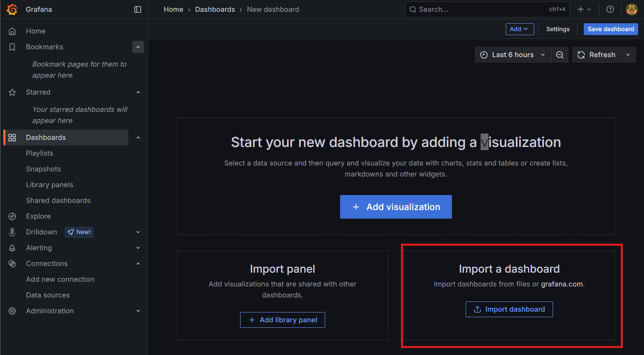
Task: Click the Search input field
Action: pos(487,9)
